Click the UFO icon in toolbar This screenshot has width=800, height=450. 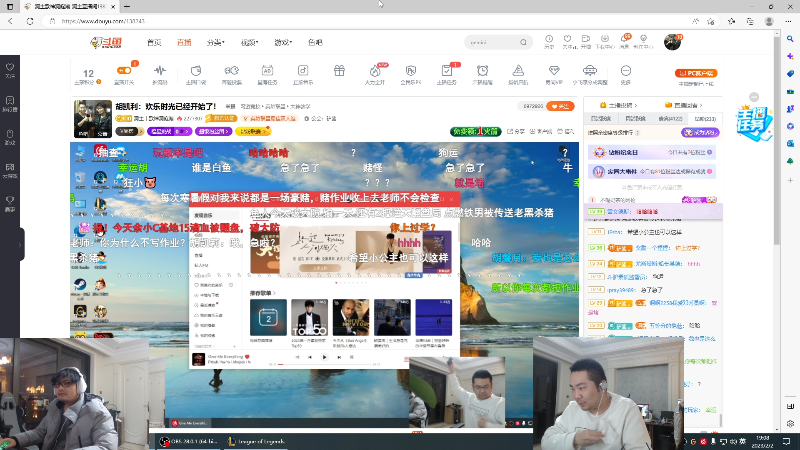click(590, 70)
